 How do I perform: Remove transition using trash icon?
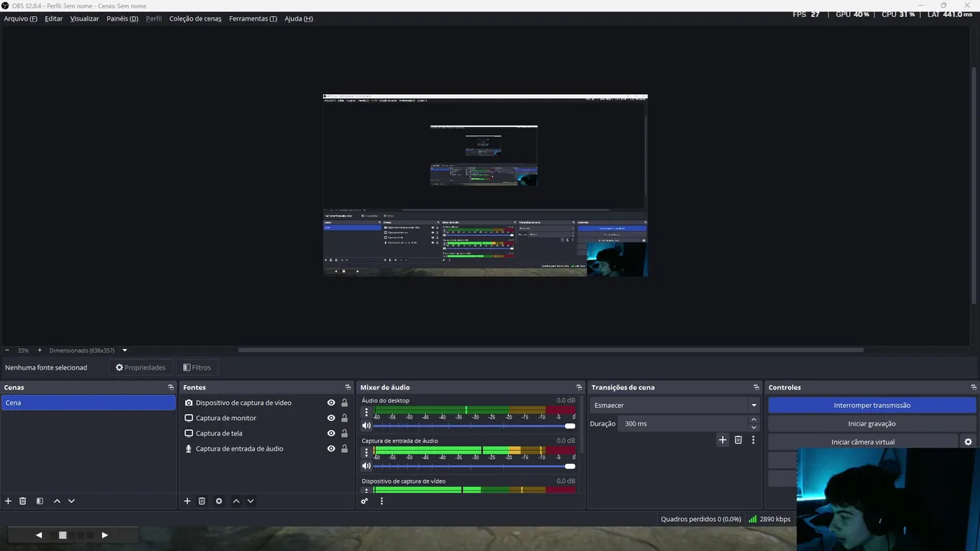738,440
